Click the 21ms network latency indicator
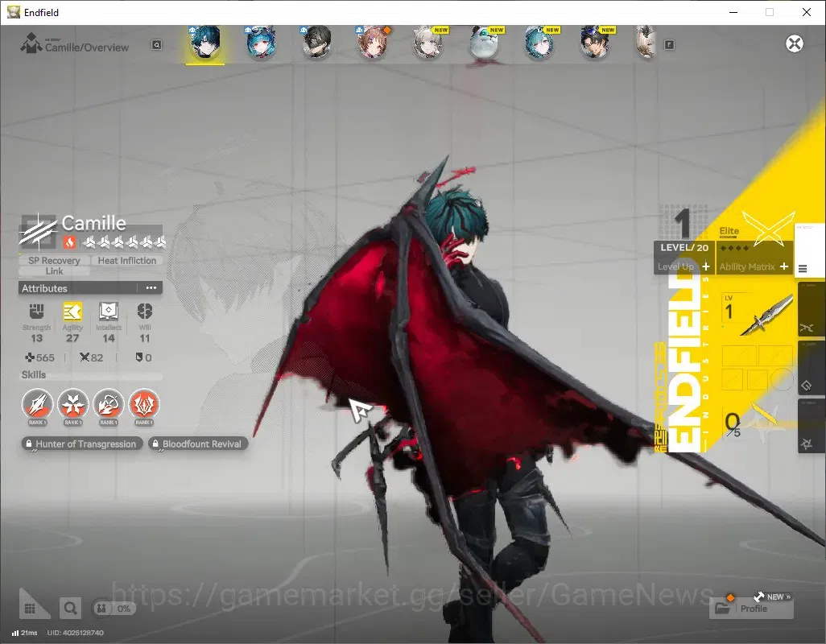 tap(25, 633)
